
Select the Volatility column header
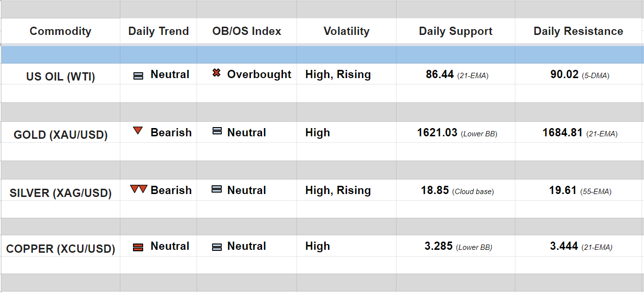coord(347,31)
